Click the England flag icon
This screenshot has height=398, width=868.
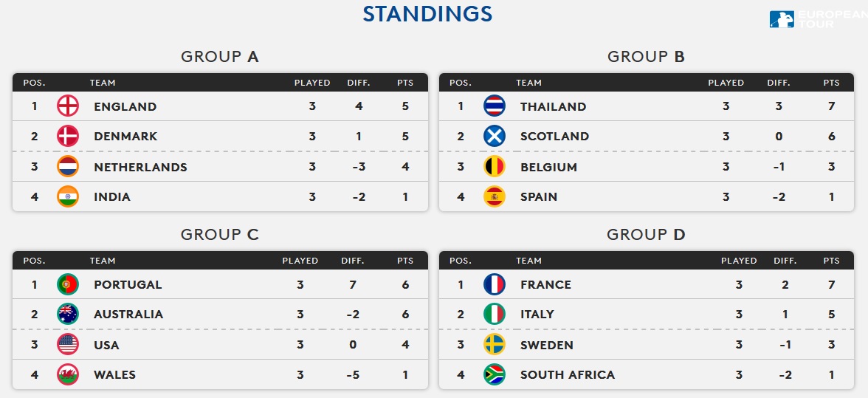(x=68, y=106)
